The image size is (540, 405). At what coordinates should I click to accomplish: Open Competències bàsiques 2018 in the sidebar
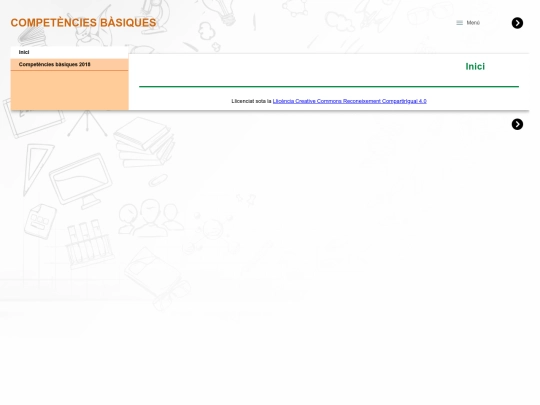coord(69,65)
